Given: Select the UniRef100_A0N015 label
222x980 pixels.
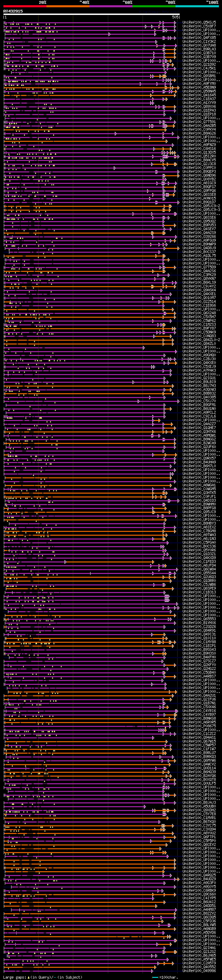Looking at the screenshot, I should (x=199, y=198).
